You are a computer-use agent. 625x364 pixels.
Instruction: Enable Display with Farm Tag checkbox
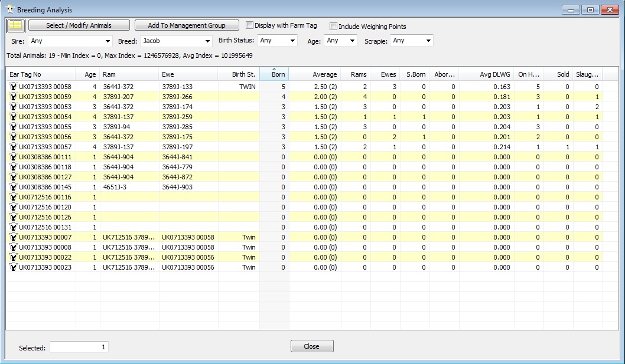pos(249,25)
